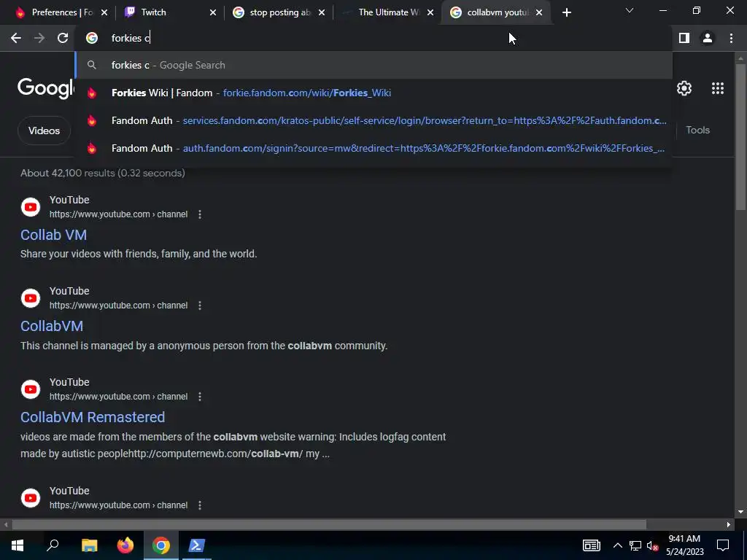Go back to the previous page
The image size is (747, 560).
point(16,38)
